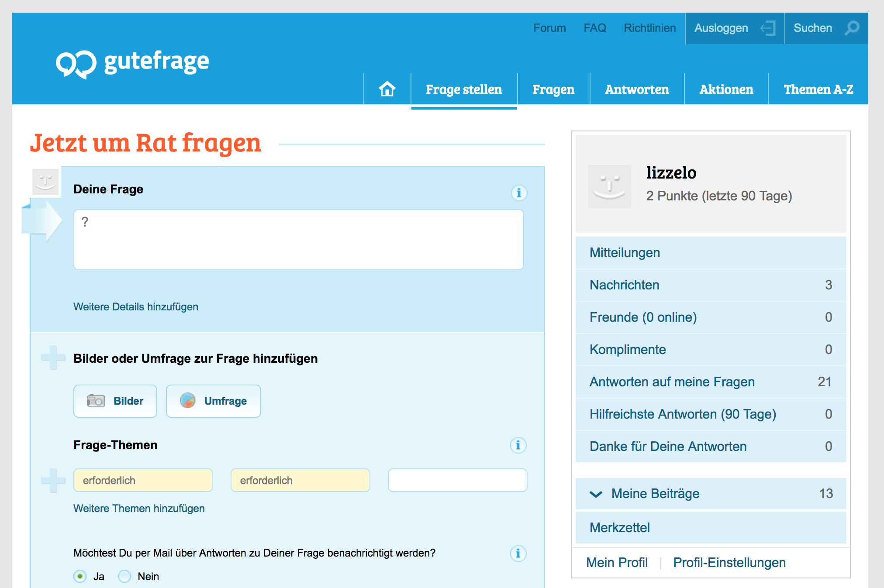Add a poll with Umfrage button

pyautogui.click(x=213, y=401)
